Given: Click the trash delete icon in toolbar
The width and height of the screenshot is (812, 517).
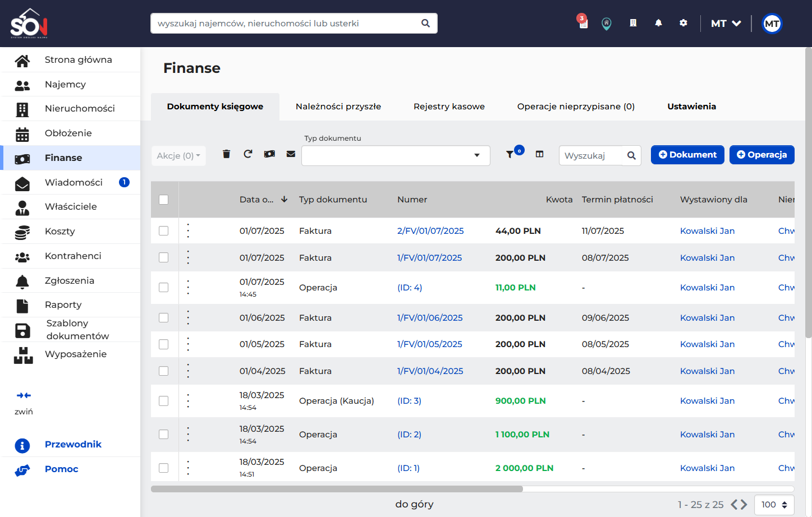Looking at the screenshot, I should [x=226, y=154].
